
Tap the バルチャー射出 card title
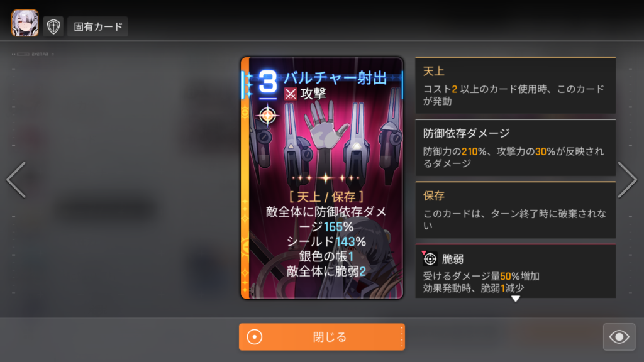335,78
